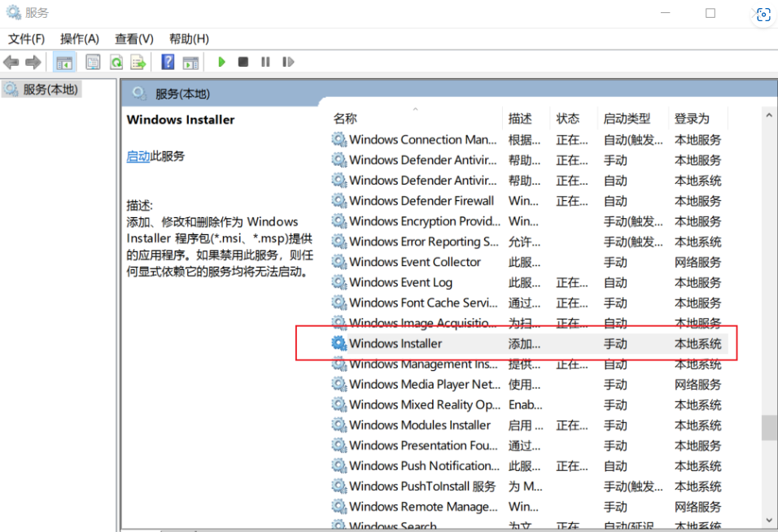This screenshot has width=778, height=532.
Task: Select Windows PushToInstall 服务 service name
Action: [422, 486]
